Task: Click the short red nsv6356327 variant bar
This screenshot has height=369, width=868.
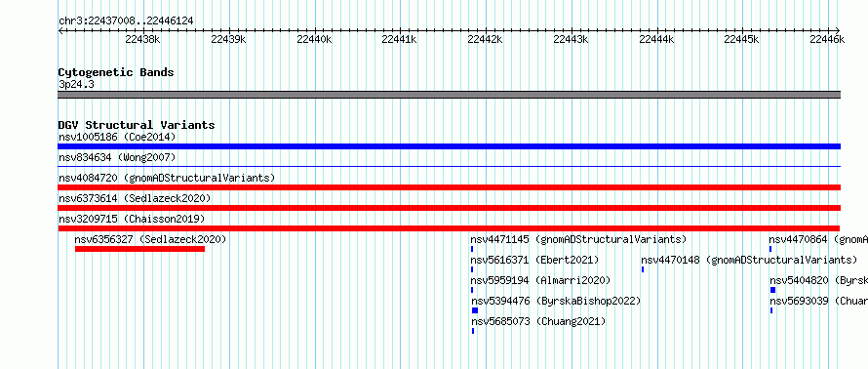Action: pyautogui.click(x=139, y=249)
